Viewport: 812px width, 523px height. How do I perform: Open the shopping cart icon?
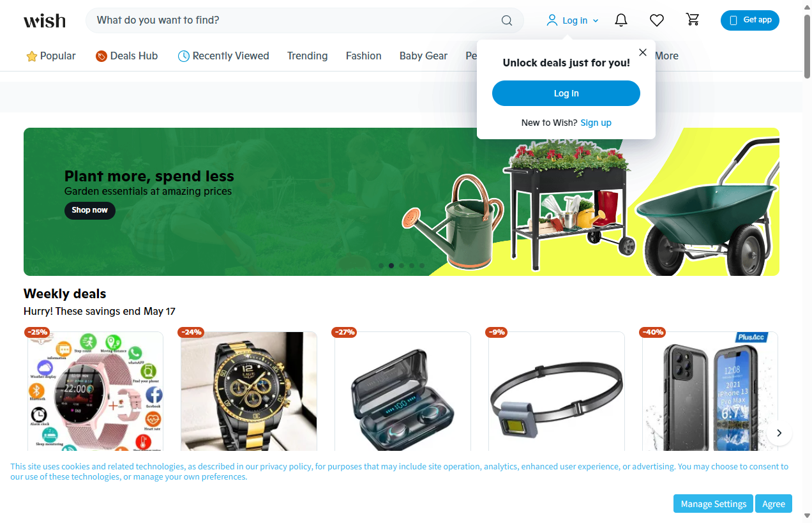693,20
